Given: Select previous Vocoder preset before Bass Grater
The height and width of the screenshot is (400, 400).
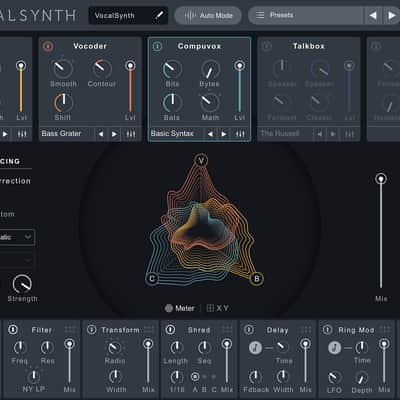Looking at the screenshot, I should pyautogui.click(x=101, y=134).
